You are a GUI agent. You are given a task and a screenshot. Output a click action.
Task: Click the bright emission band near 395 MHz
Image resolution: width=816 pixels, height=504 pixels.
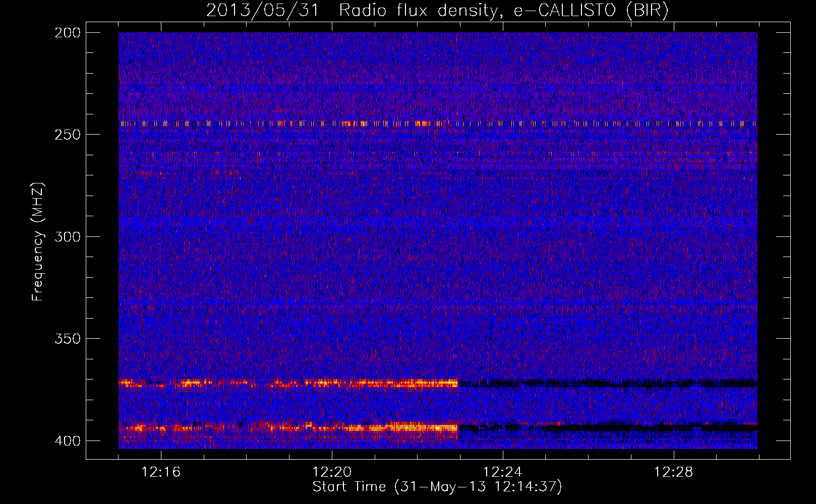[x=288, y=428]
